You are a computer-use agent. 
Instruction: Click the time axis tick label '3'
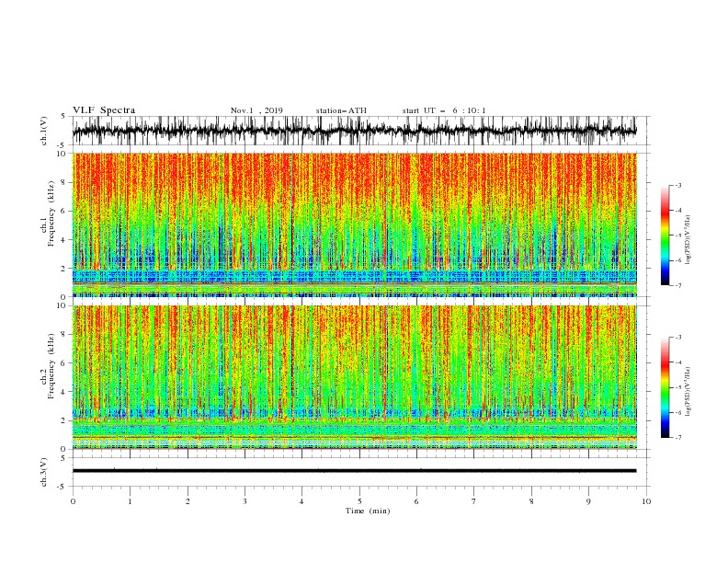[x=245, y=501]
